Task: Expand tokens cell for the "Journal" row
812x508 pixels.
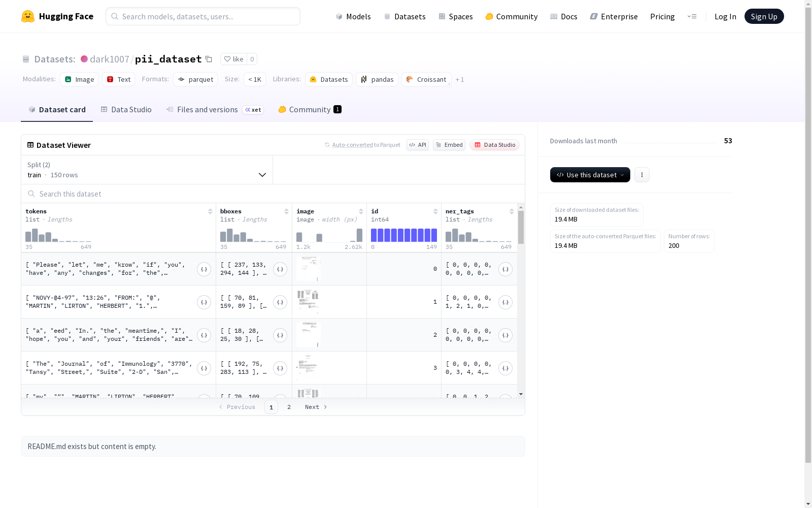Action: [x=204, y=368]
